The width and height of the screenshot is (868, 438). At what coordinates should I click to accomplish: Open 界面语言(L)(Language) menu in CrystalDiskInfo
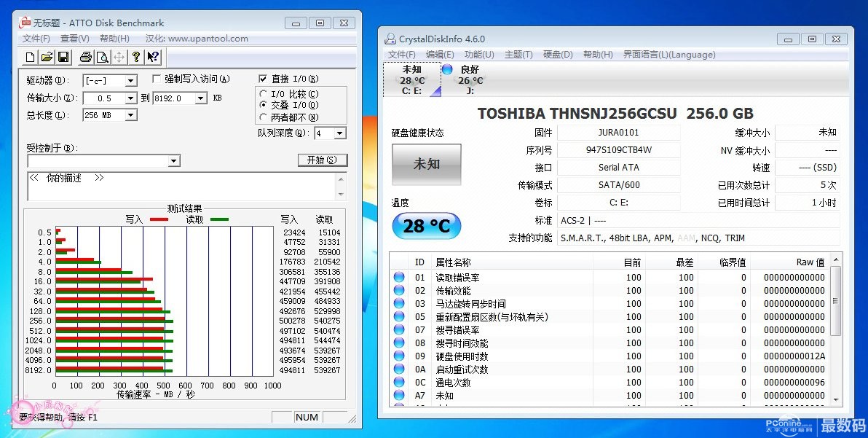coord(669,54)
